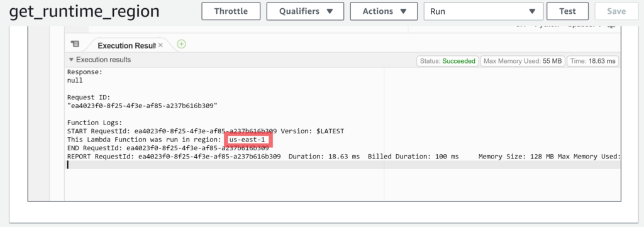
Task: Open the Qualifiers dropdown
Action: [x=305, y=11]
